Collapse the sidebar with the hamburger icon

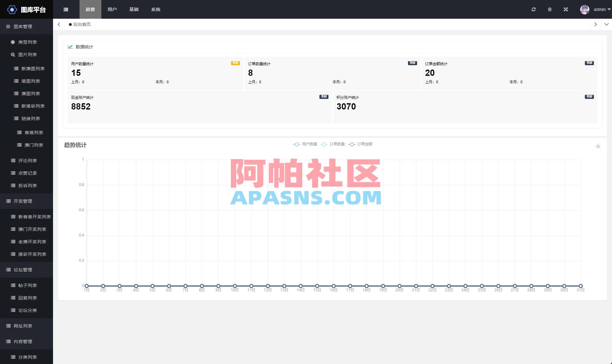point(66,9)
